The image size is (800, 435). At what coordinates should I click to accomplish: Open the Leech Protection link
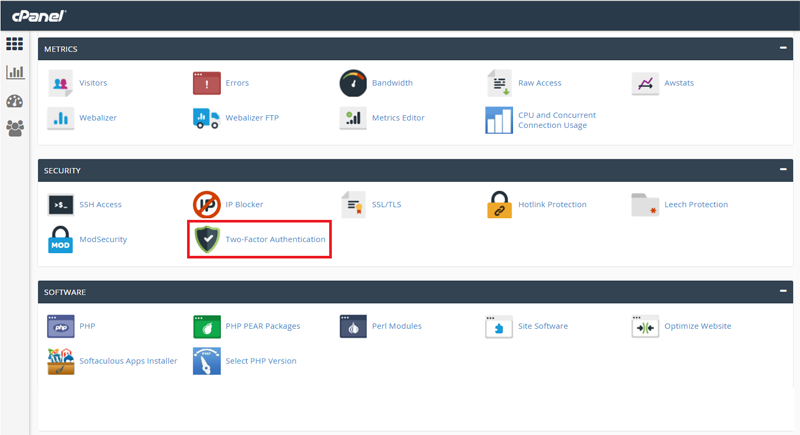[x=696, y=204]
